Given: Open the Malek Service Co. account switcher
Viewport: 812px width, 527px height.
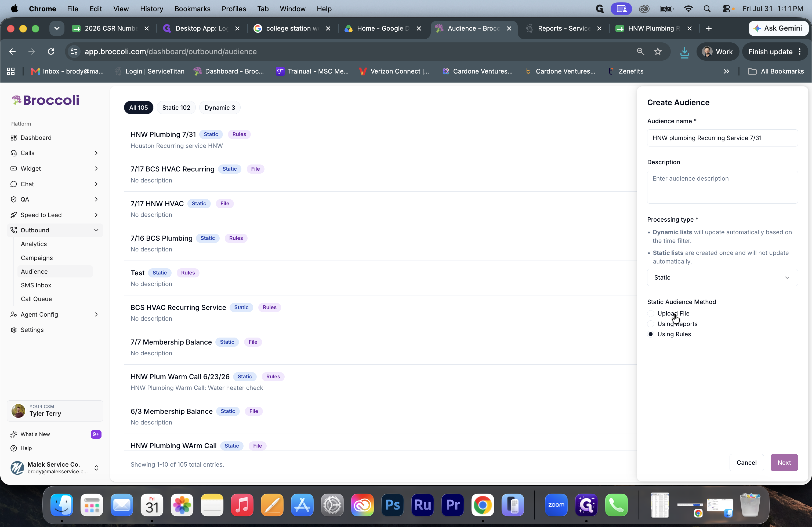Looking at the screenshot, I should (x=55, y=468).
